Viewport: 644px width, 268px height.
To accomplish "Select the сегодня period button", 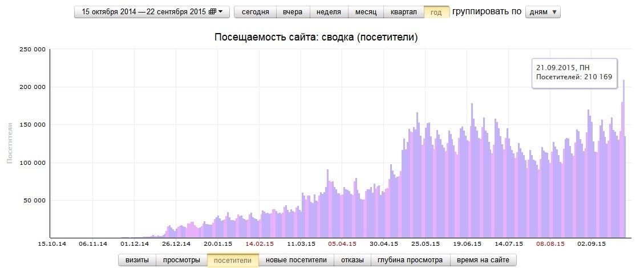I will 255,12.
